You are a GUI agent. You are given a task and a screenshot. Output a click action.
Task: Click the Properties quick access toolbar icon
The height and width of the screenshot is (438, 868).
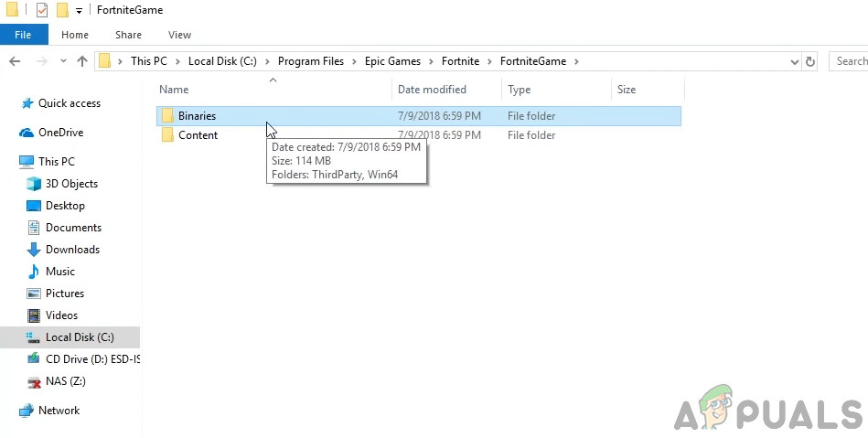(41, 10)
